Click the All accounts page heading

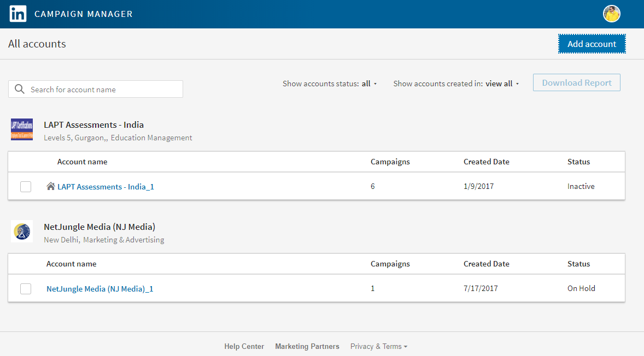click(x=37, y=44)
